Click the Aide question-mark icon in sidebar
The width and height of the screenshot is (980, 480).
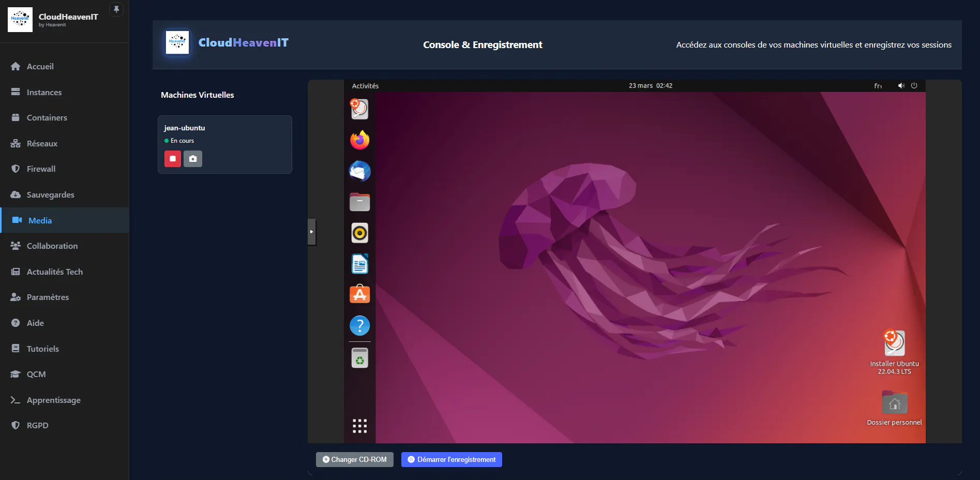(16, 323)
